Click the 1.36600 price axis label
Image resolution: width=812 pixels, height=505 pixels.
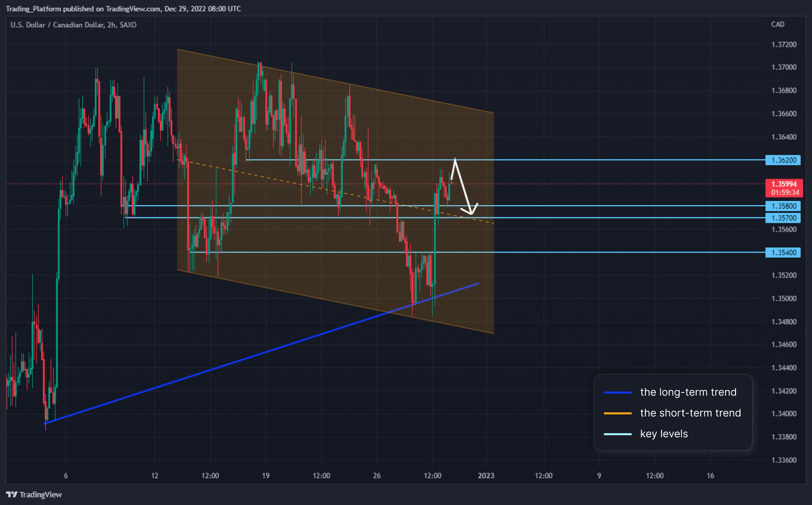pyautogui.click(x=784, y=114)
